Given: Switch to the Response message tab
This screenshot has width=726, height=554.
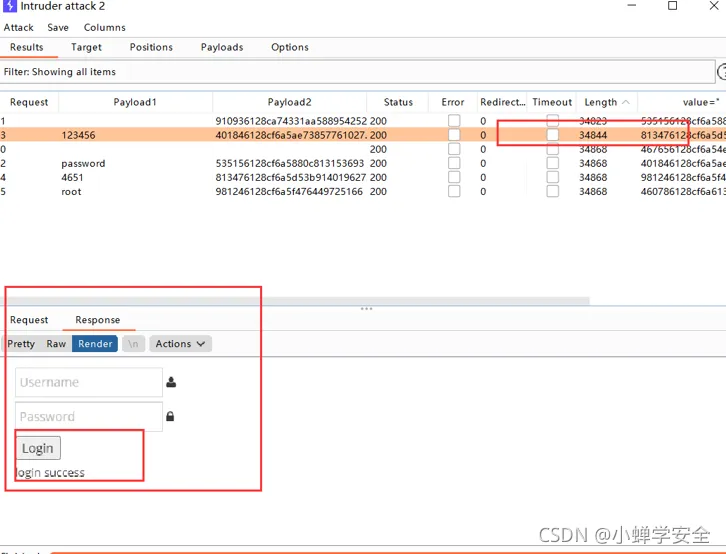Looking at the screenshot, I should click(x=98, y=320).
